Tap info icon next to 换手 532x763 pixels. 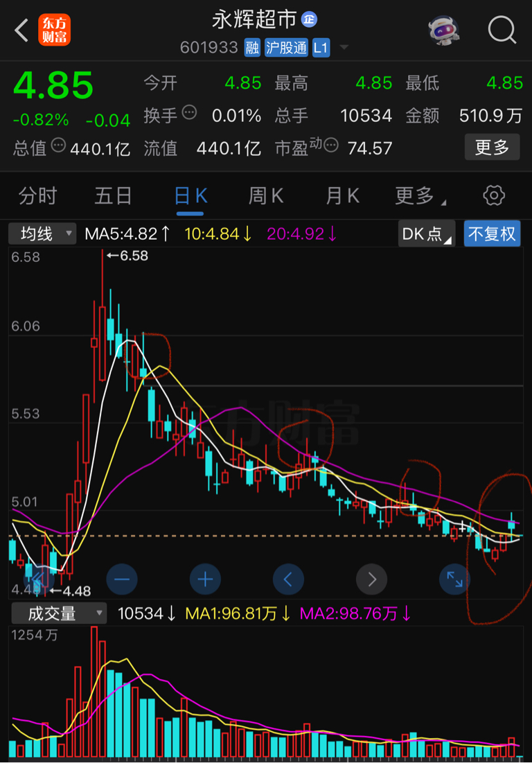pyautogui.click(x=189, y=113)
